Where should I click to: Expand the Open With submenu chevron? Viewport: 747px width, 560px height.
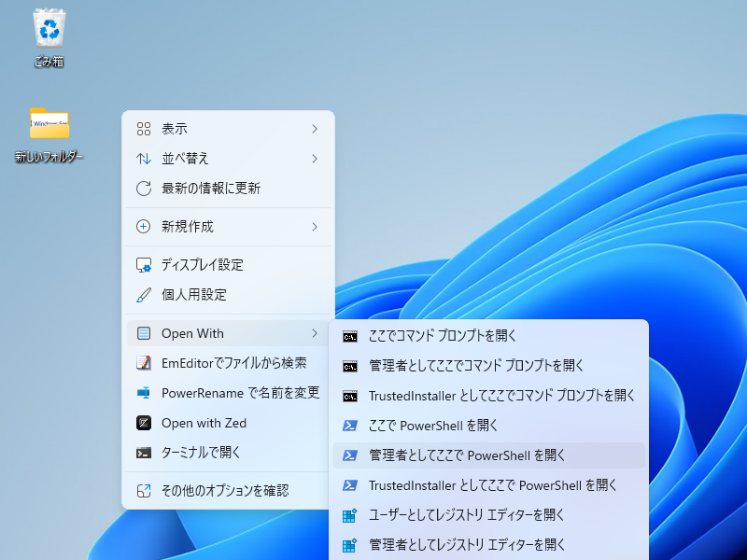coord(315,333)
